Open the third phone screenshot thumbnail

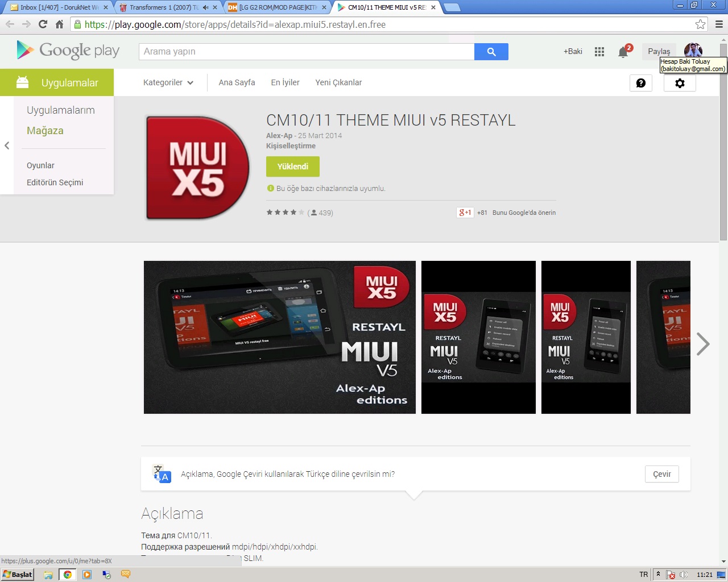click(586, 337)
